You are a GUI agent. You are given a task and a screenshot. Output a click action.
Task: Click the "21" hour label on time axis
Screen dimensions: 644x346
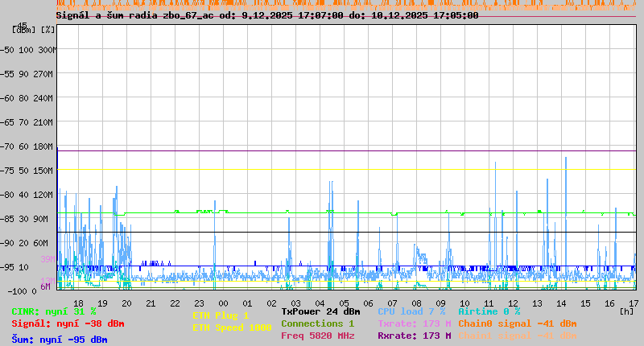tap(151, 303)
